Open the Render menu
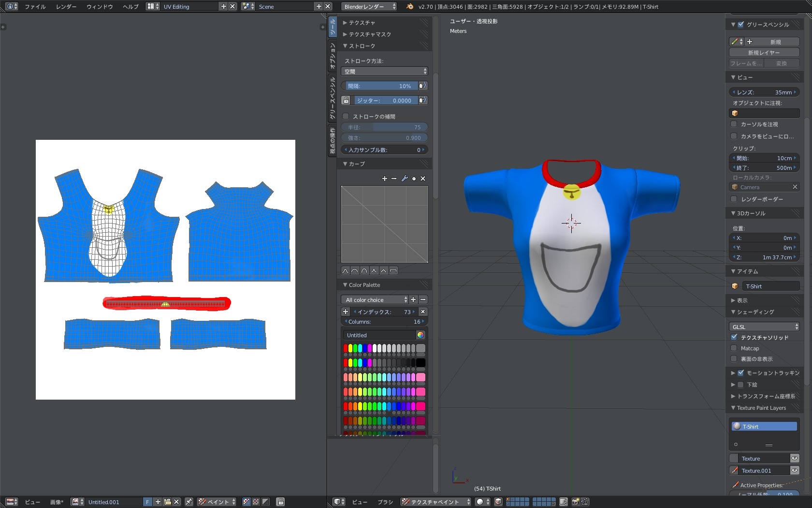Image resolution: width=812 pixels, height=508 pixels. click(66, 6)
